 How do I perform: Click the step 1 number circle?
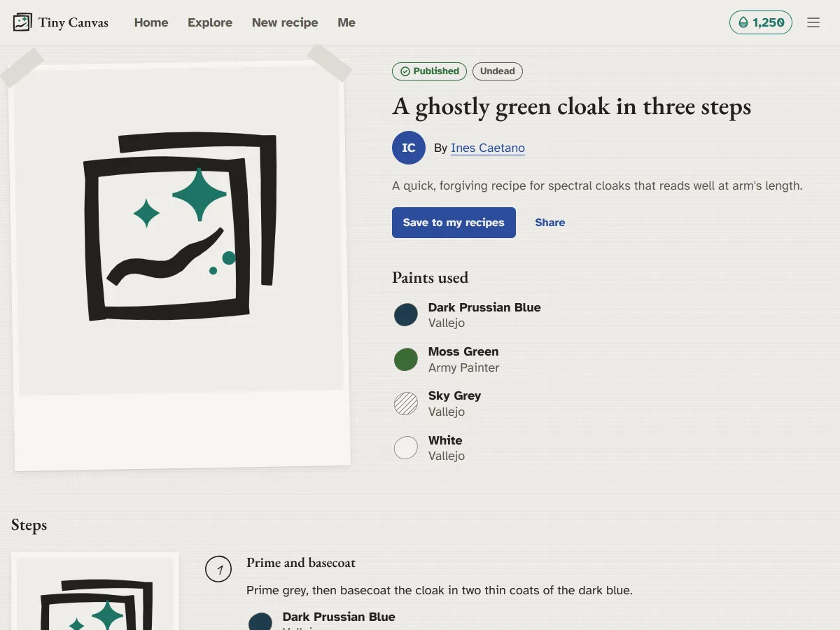pos(218,569)
